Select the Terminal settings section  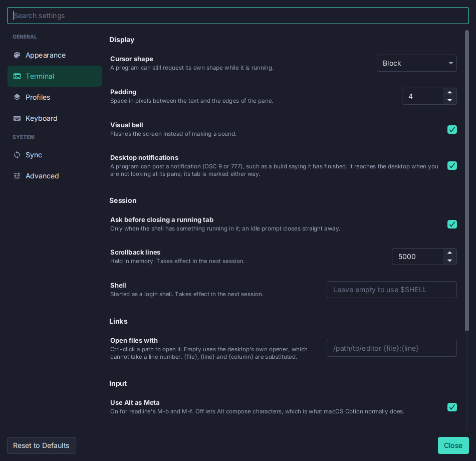(x=55, y=76)
